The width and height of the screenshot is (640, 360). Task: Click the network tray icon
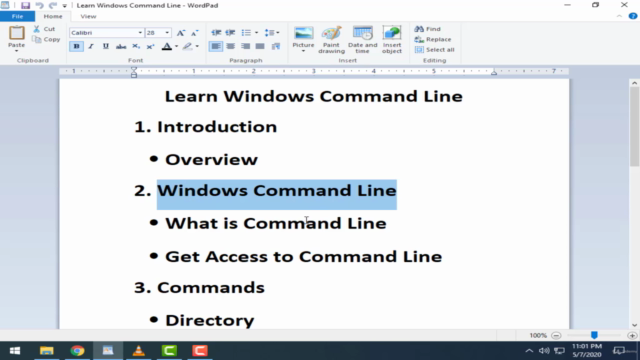tap(559, 351)
